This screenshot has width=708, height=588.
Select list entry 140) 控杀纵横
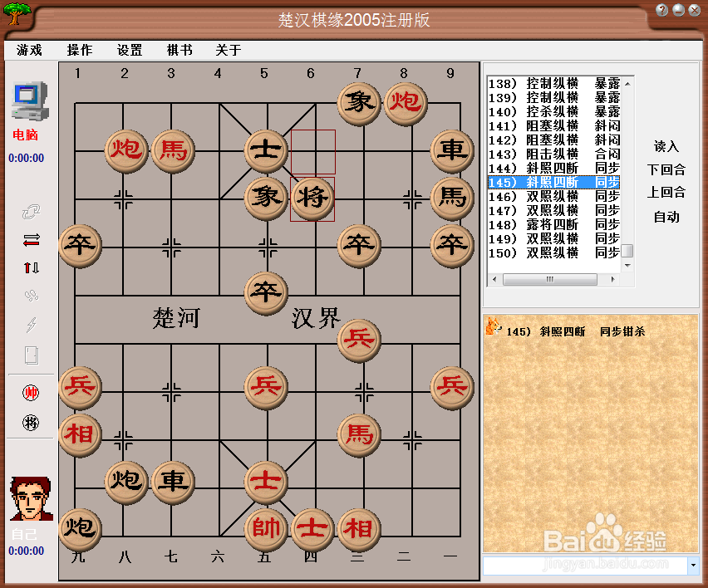click(554, 111)
